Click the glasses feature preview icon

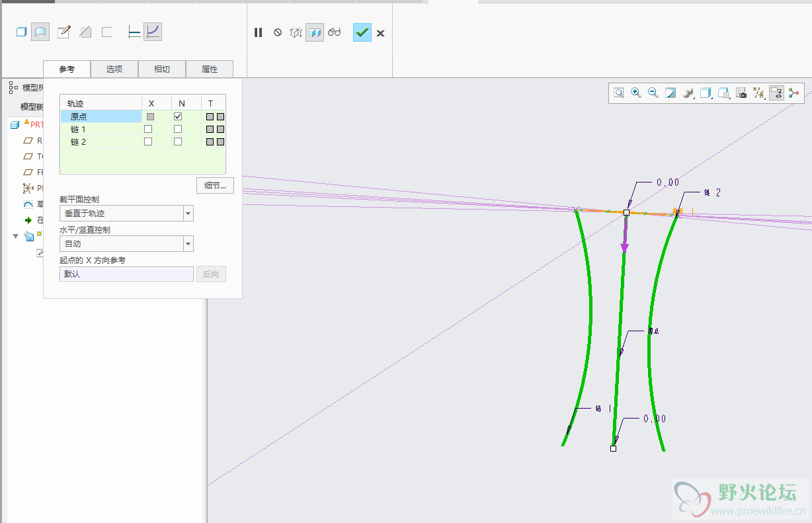pyautogui.click(x=335, y=32)
